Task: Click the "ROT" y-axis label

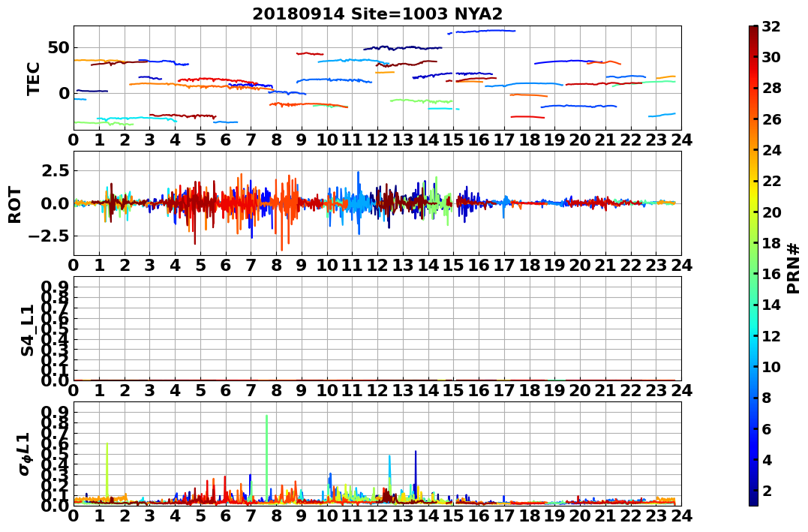Action: click(x=15, y=205)
